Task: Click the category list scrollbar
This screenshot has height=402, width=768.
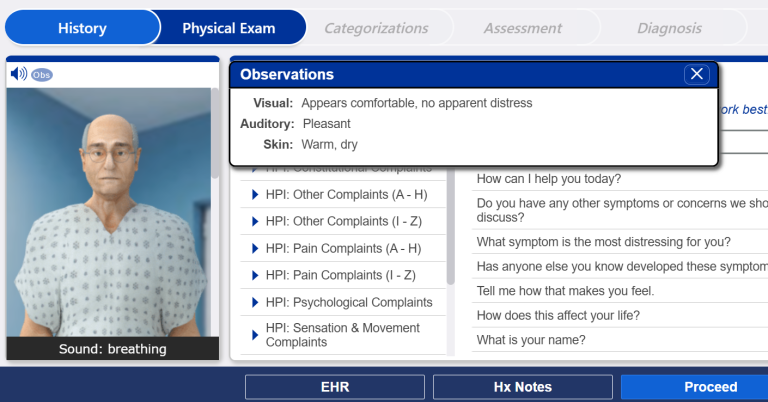Action: tap(451, 226)
